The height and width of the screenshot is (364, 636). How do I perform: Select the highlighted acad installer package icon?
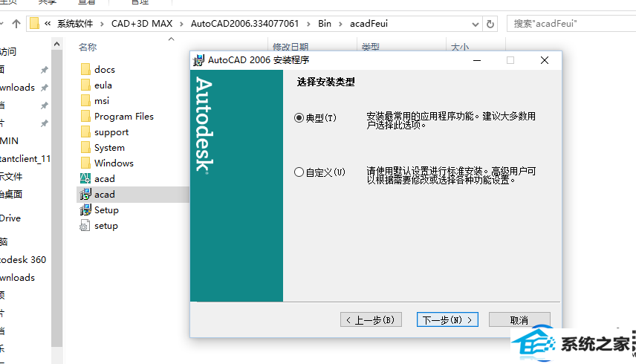(85, 194)
